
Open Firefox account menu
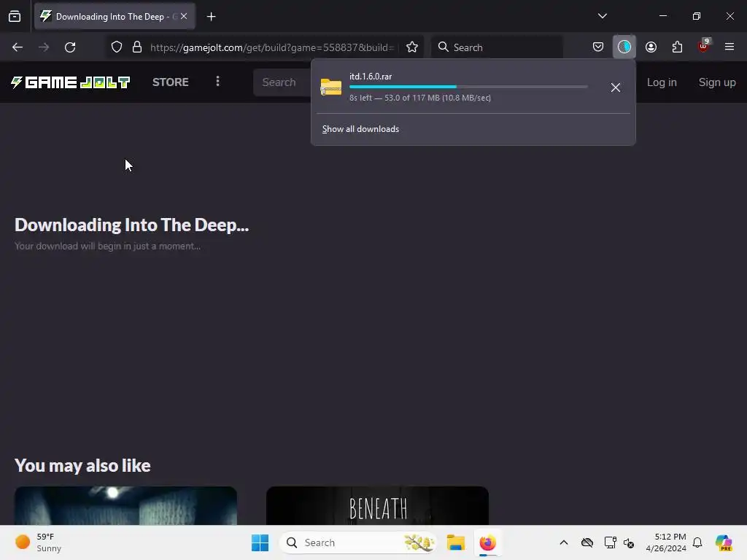pyautogui.click(x=651, y=47)
